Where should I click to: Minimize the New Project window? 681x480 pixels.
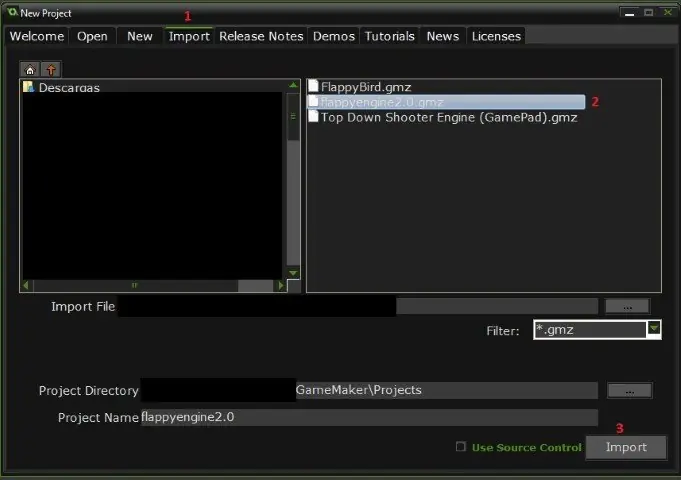coord(629,13)
